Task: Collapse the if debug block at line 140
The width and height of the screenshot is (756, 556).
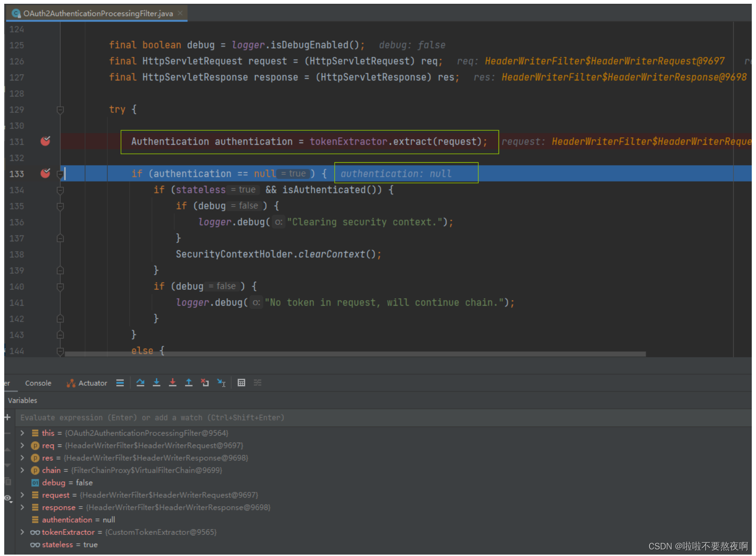Action: pyautogui.click(x=60, y=287)
